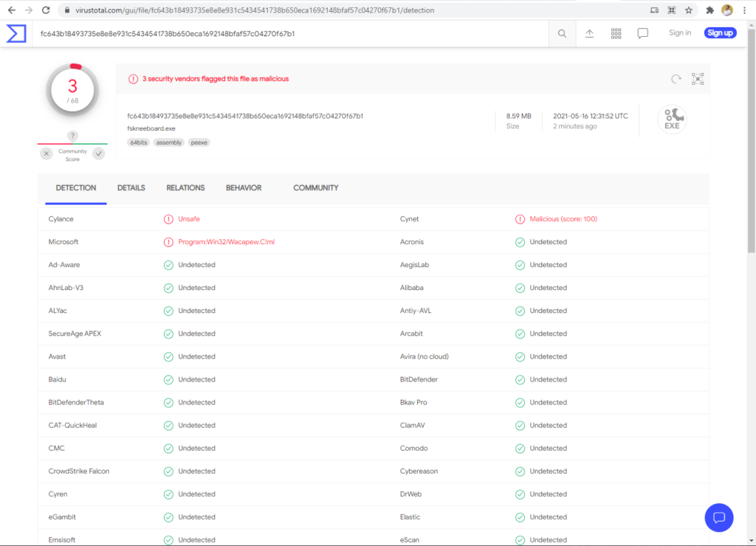Image resolution: width=756 pixels, height=546 pixels.
Task: Open the comments speech bubble icon
Action: (x=643, y=33)
